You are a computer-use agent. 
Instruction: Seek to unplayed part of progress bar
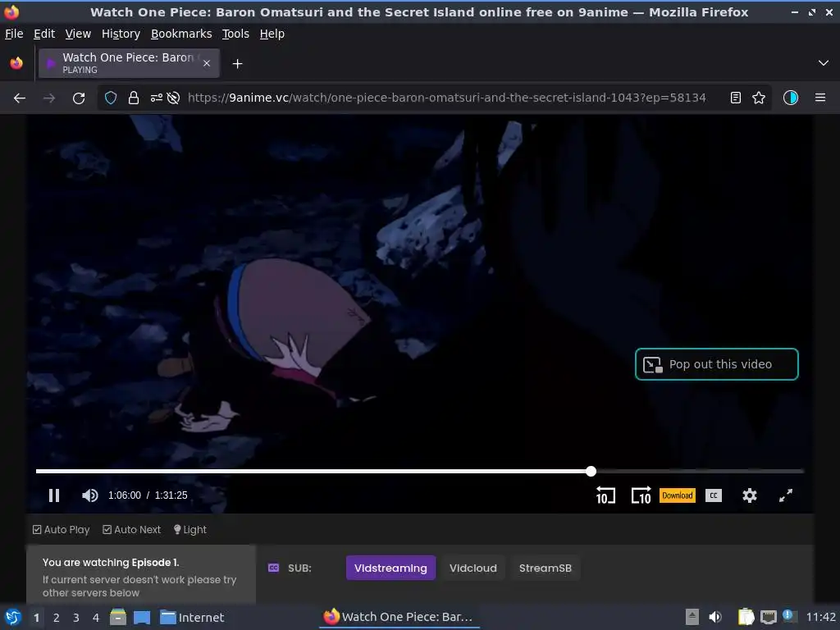tap(699, 471)
